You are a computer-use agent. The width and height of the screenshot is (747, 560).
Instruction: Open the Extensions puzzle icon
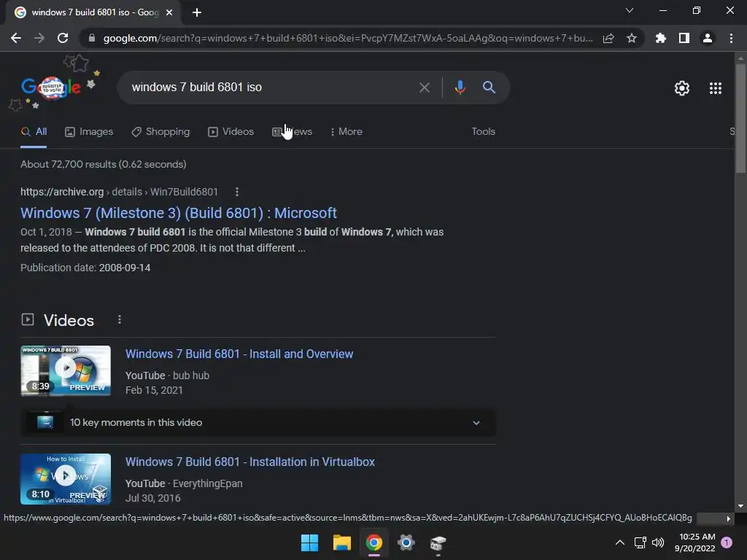(x=660, y=38)
